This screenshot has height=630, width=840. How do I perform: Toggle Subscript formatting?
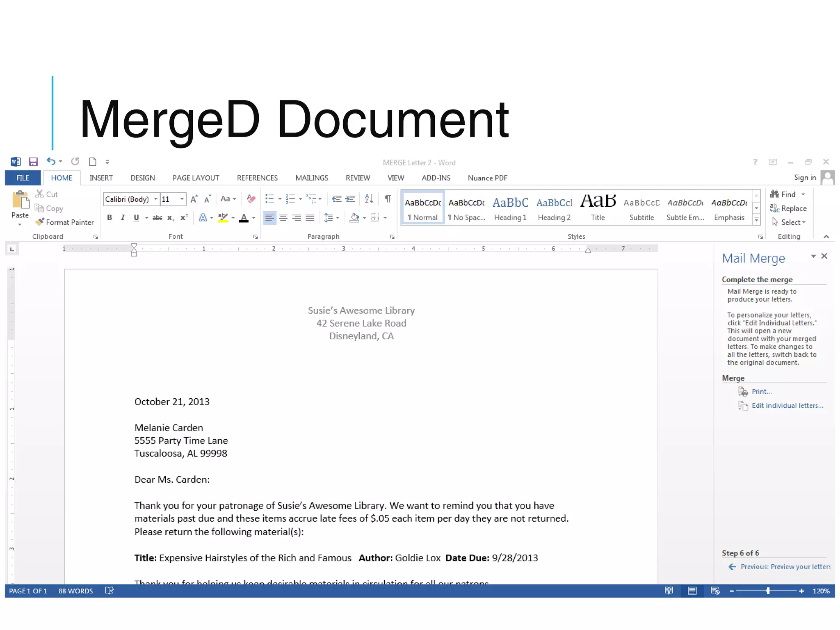(x=171, y=218)
